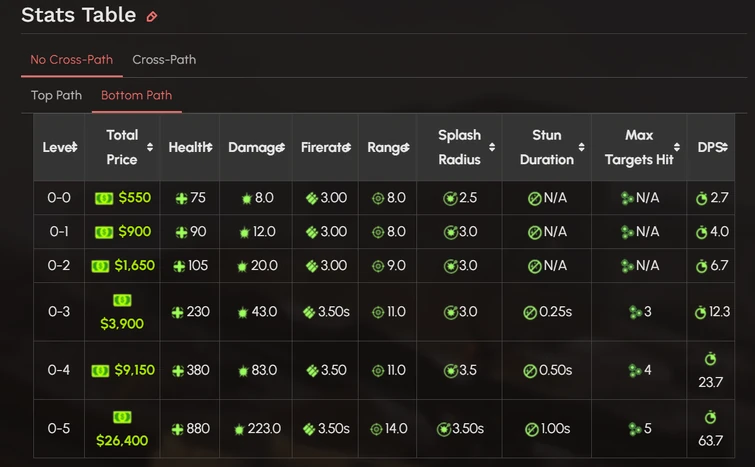Click the health plus icon next to 75
Image resolution: width=755 pixels, height=467 pixels.
point(181,198)
